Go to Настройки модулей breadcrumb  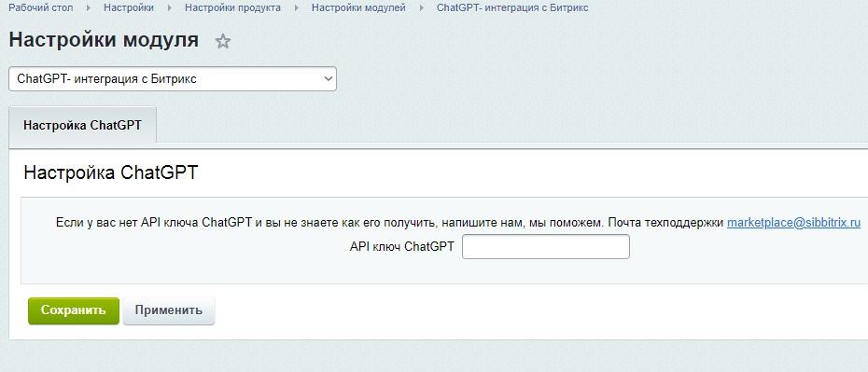[x=358, y=8]
